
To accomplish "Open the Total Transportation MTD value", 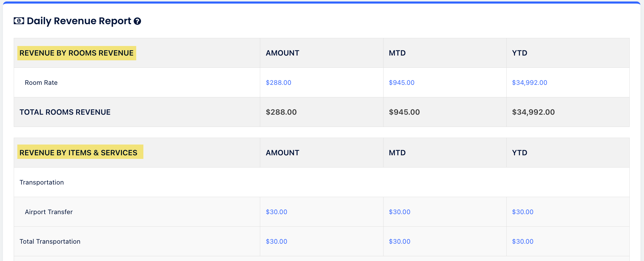I will point(400,242).
